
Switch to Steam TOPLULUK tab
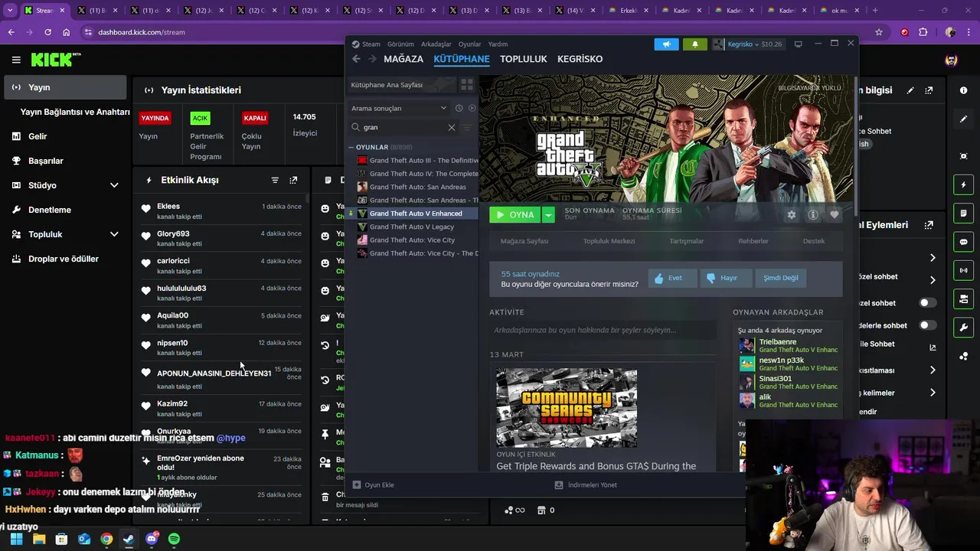pos(524,59)
